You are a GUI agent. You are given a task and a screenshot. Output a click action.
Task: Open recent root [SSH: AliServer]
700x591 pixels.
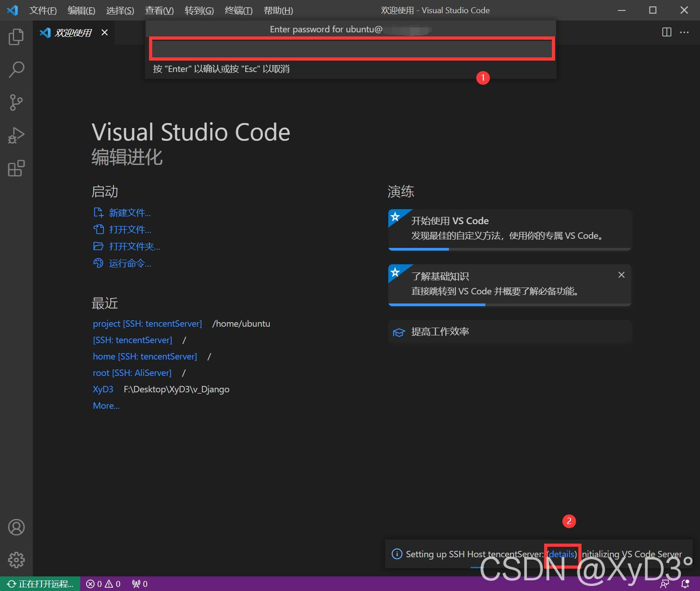[132, 373]
